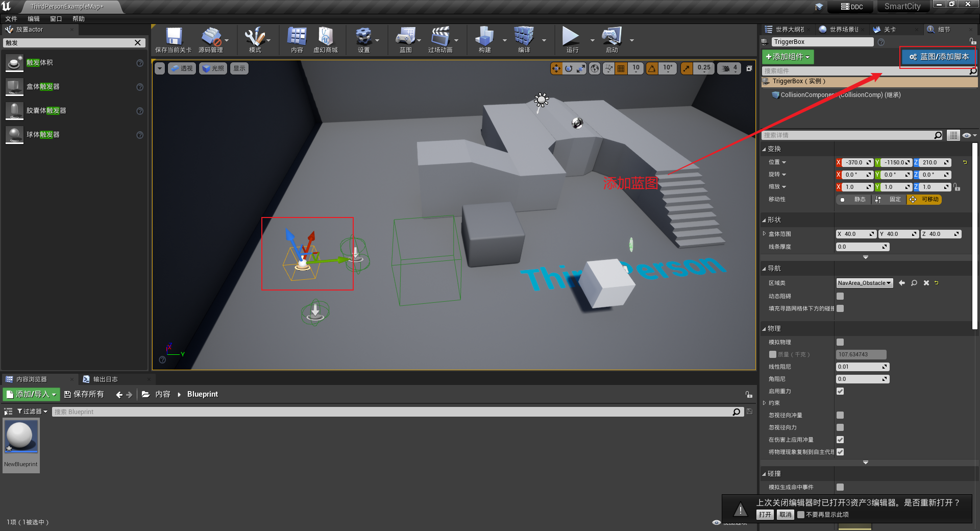
Task: Click 取消 in the reopen notification
Action: click(x=786, y=515)
